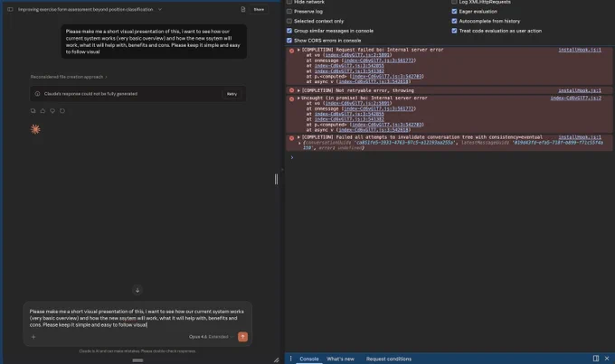The width and height of the screenshot is (615, 364).
Task: Click error icon of 'Uncaught (in promise)' row
Action: [x=291, y=99]
